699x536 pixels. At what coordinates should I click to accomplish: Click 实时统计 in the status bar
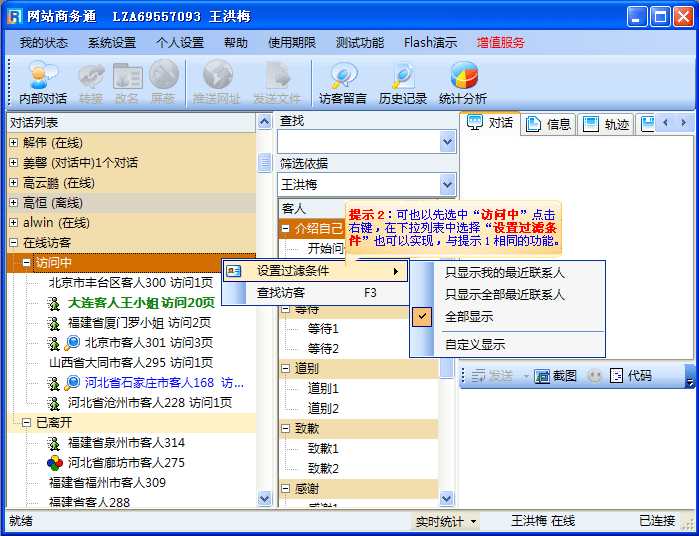tap(445, 522)
